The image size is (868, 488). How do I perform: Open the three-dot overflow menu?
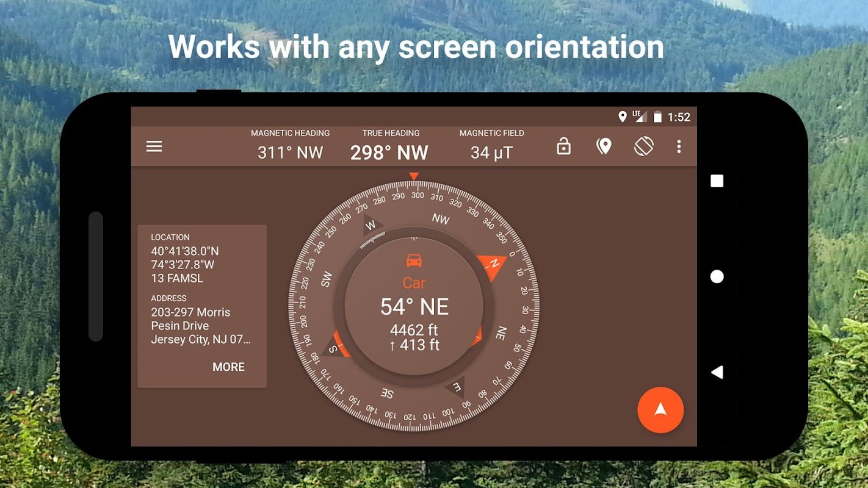[x=679, y=146]
